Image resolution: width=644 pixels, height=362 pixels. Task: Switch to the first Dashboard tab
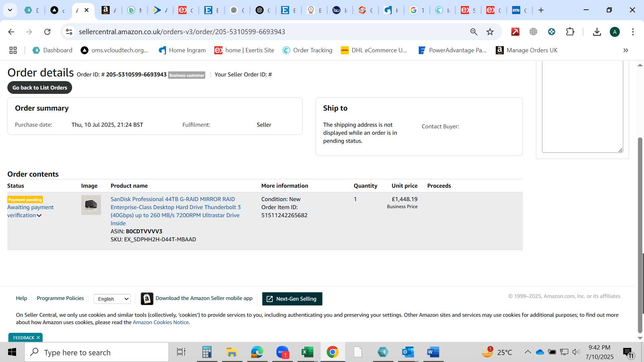[32, 10]
